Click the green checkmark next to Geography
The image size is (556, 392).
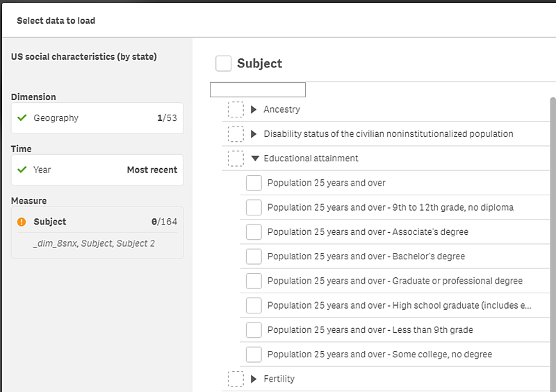(22, 118)
